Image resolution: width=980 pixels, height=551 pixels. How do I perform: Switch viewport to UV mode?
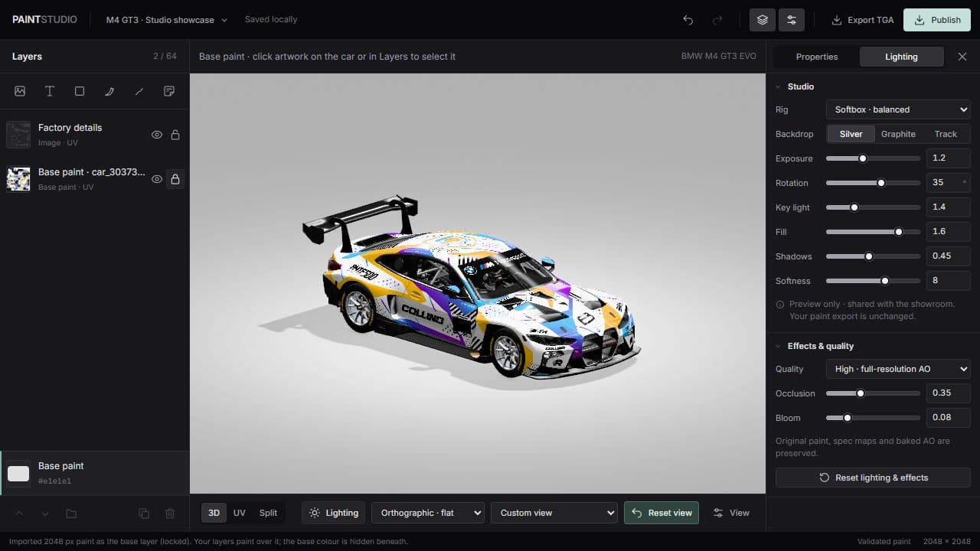point(239,513)
